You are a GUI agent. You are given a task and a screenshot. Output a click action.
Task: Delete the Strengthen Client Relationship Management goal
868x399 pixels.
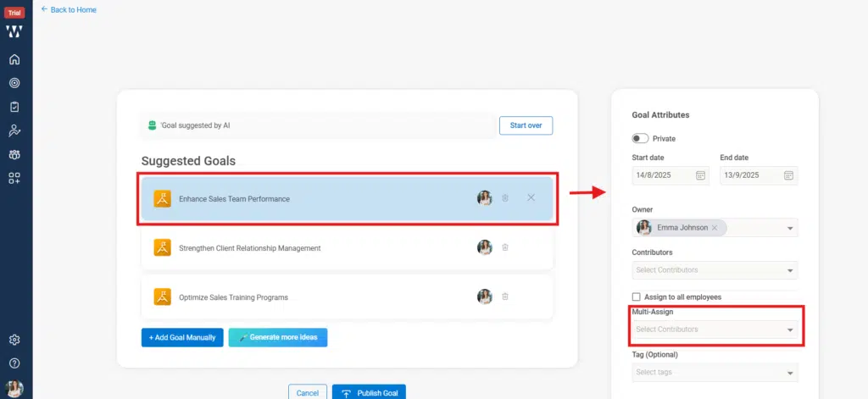click(505, 247)
